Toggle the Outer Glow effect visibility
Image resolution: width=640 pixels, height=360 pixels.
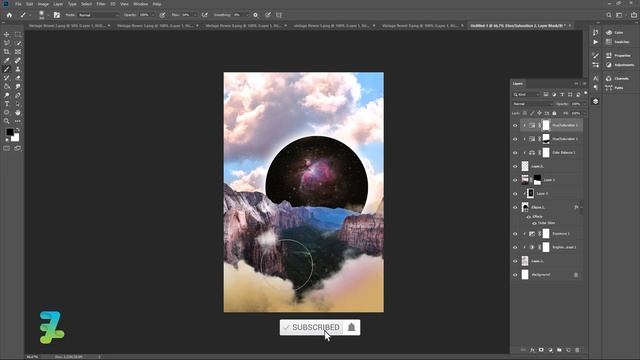(534, 223)
